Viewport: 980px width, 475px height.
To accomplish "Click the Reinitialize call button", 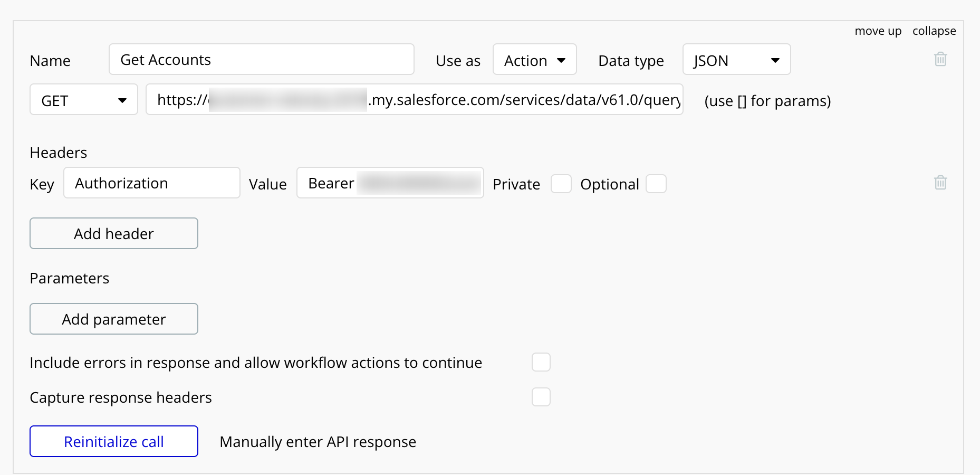I will tap(114, 441).
